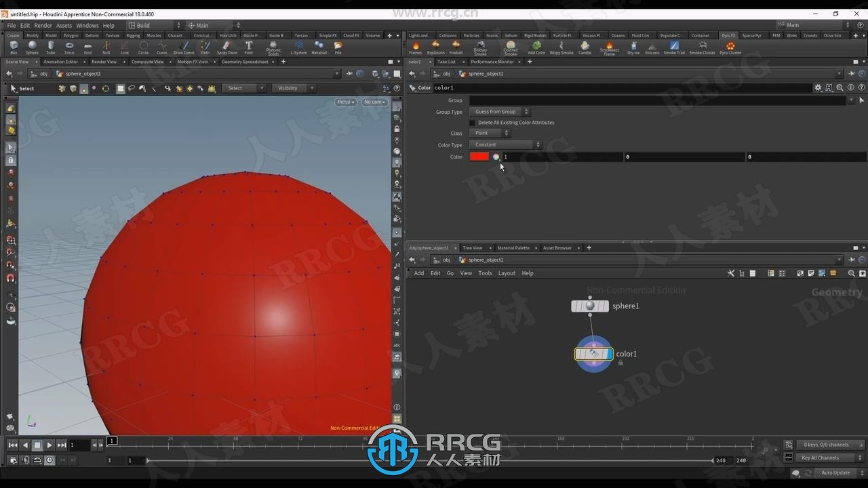Viewport: 868px width, 488px height.
Task: Click the 0 keys, 0/0 channels button
Action: (x=826, y=445)
